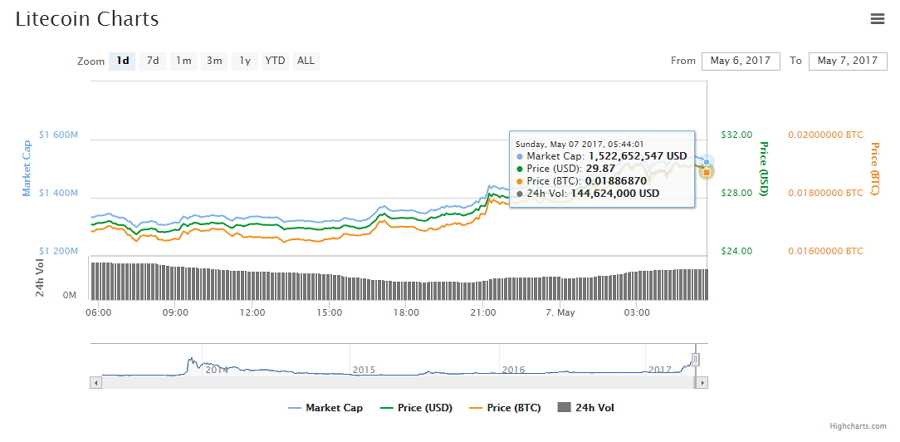Click the $1 600M axis label
Screen dimensions: 900x442
pos(57,135)
